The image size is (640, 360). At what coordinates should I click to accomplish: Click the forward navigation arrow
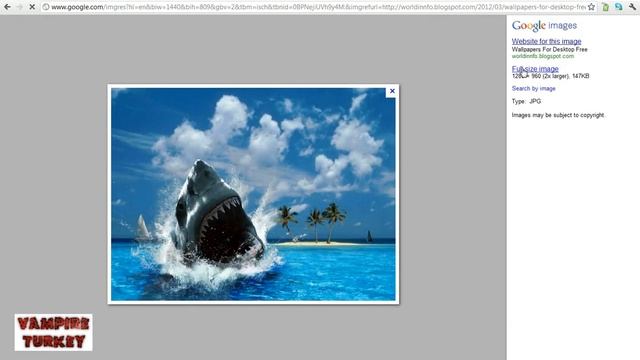[x=19, y=7]
